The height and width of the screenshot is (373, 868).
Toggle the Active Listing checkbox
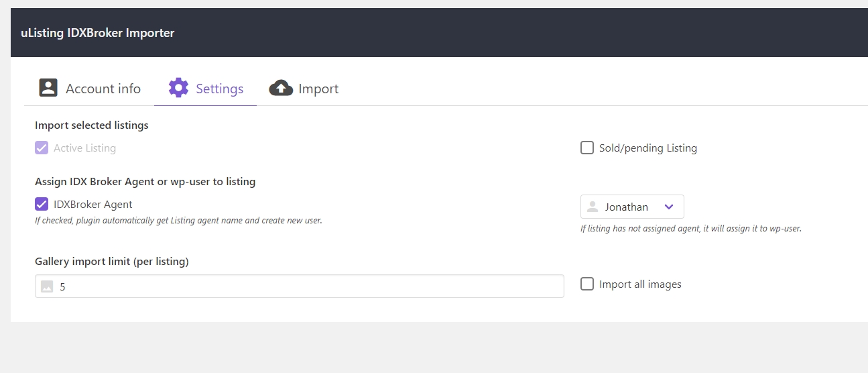point(42,148)
